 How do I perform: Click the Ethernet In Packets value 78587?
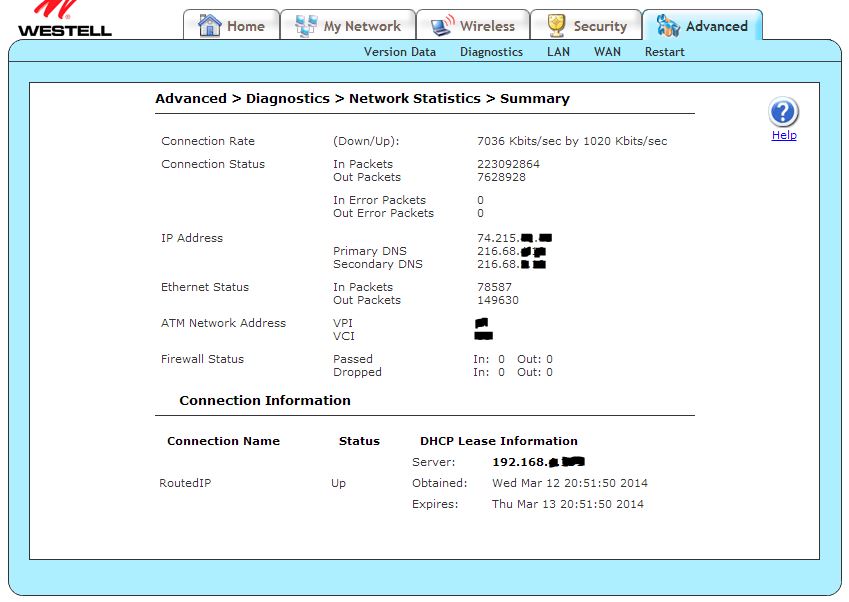(x=494, y=287)
